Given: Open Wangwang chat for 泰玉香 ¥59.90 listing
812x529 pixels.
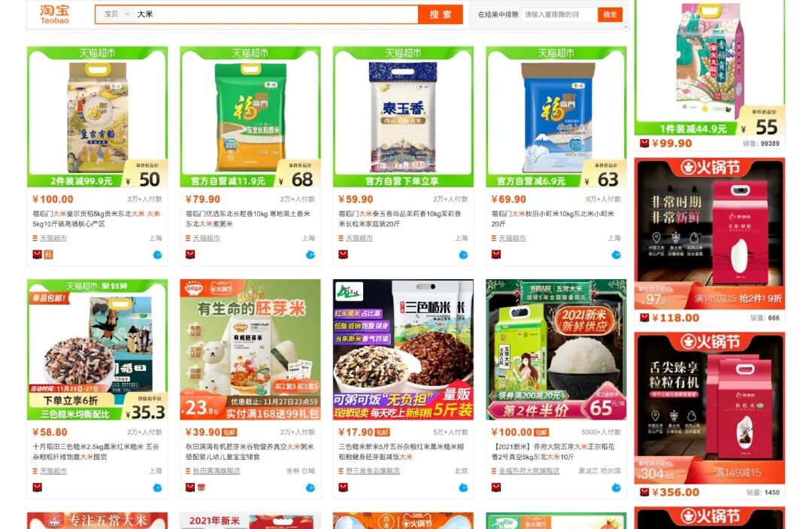Looking at the screenshot, I should 463,254.
